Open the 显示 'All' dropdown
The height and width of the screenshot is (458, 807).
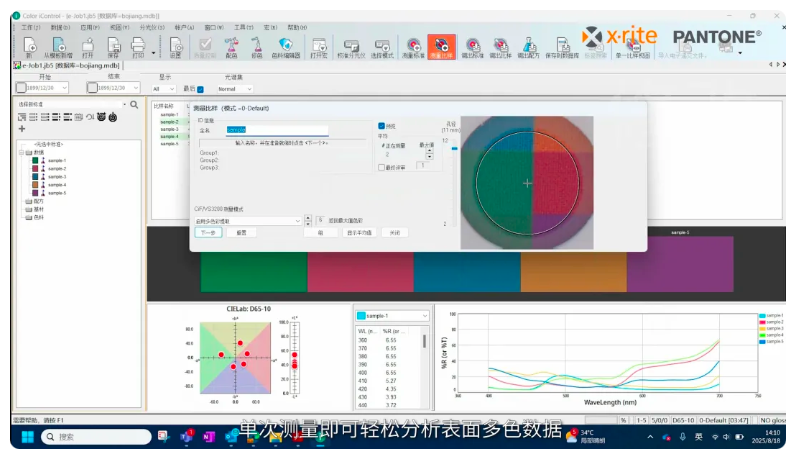point(163,89)
